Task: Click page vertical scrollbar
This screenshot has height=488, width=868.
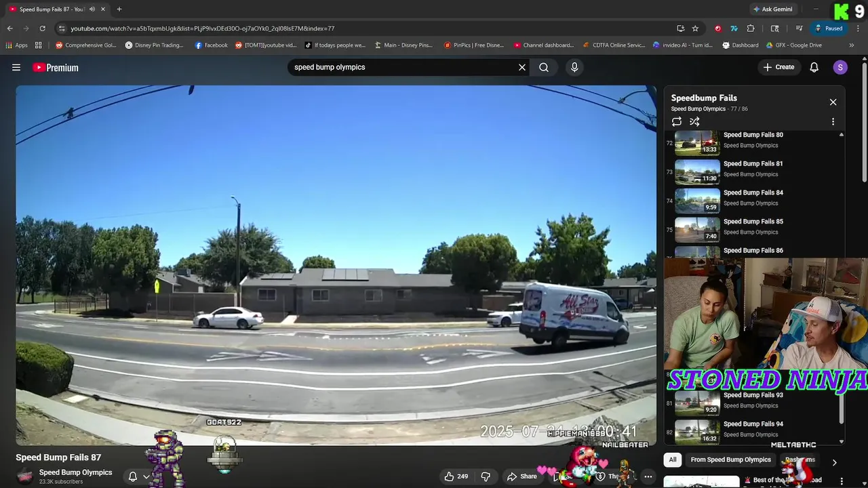Action: [864, 122]
